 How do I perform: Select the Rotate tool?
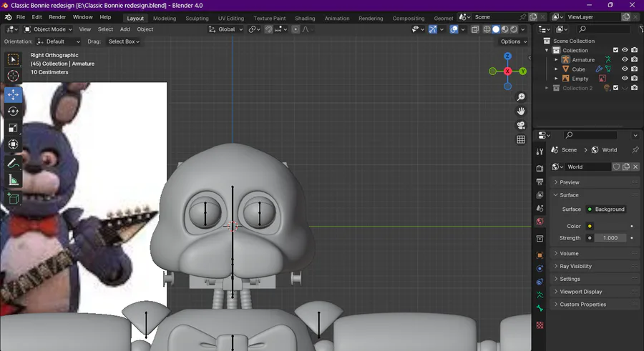point(13,112)
